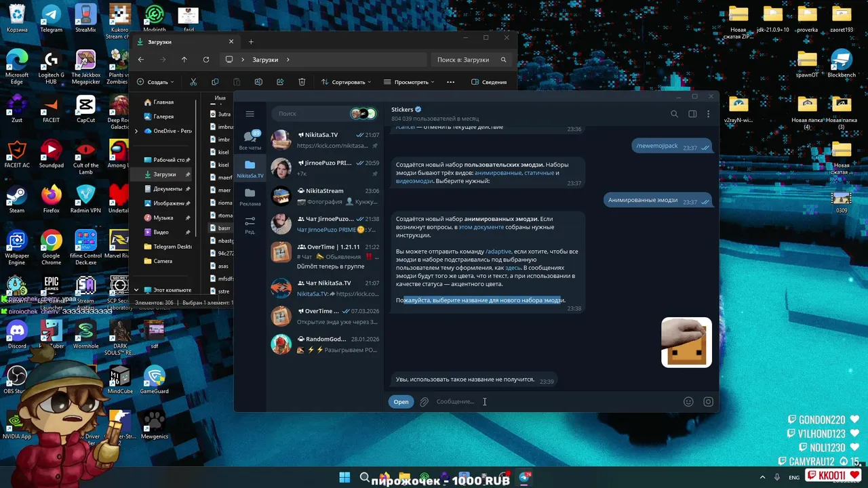The height and width of the screenshot is (488, 868).
Task: Open the Чат JirnoePuzo chat
Action: [x=325, y=224]
